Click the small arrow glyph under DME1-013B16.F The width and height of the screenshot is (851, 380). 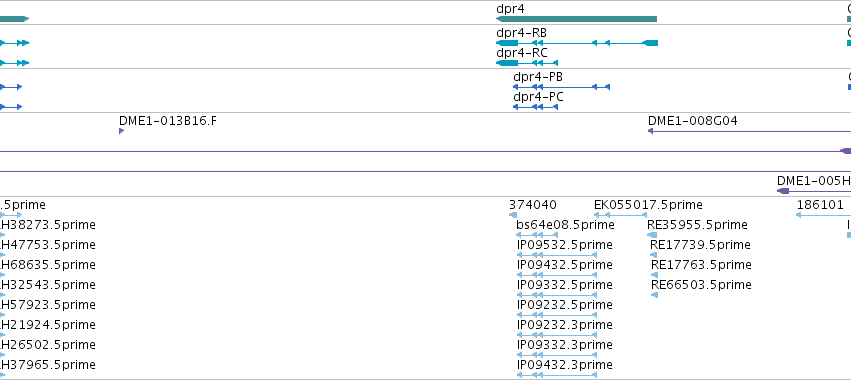point(122,131)
